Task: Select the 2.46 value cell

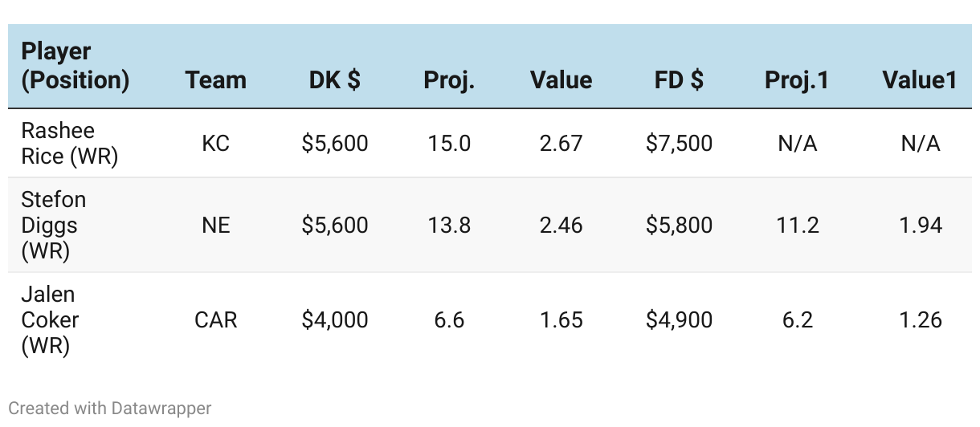Action: (561, 225)
